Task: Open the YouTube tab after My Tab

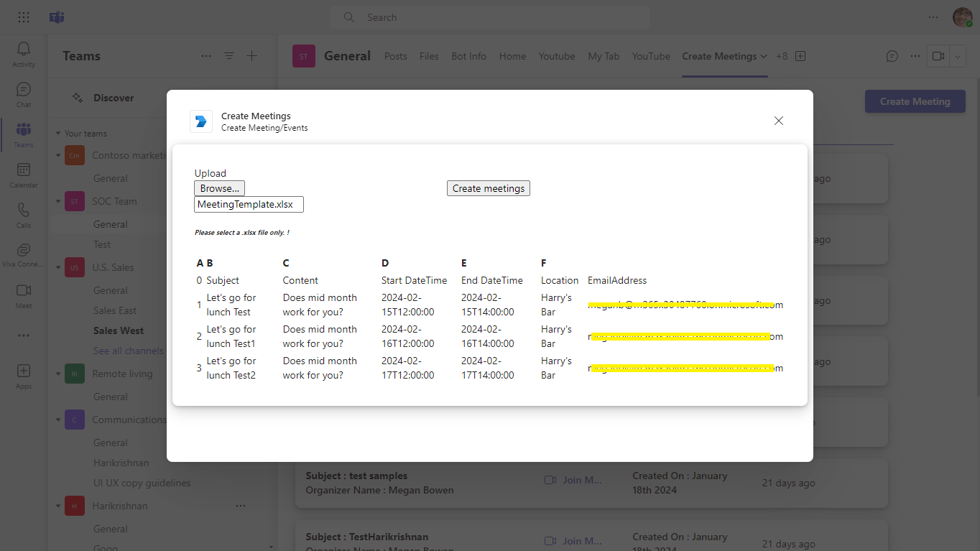Action: tap(651, 56)
